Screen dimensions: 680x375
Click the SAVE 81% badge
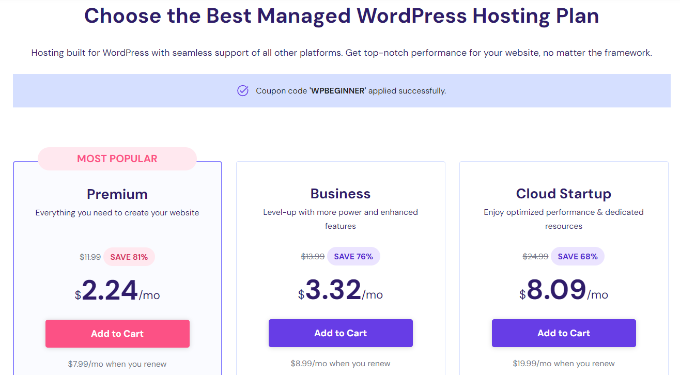[x=129, y=257]
